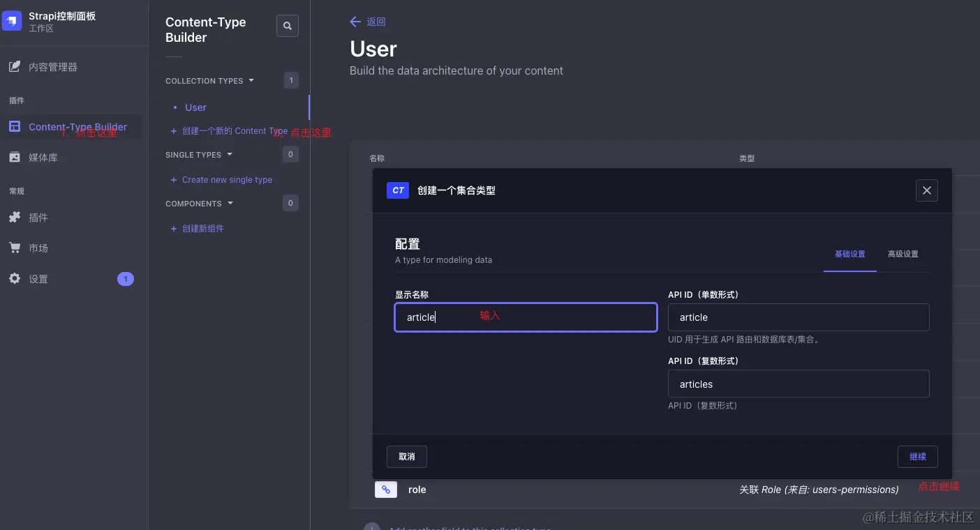Screen dimensions: 980x530
Task: Collapse the COLLECTION TYPES section
Action: tap(210, 81)
